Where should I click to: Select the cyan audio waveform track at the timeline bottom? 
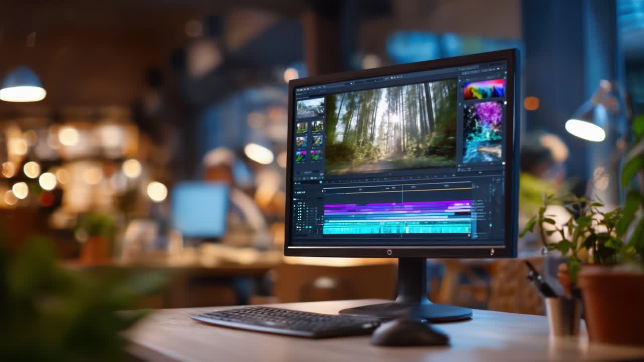point(397,229)
